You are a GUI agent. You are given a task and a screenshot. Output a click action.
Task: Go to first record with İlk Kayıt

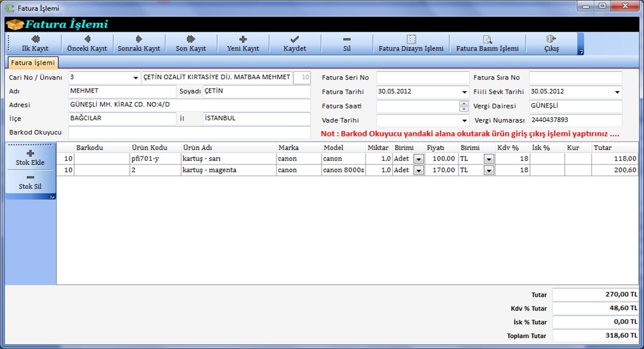35,43
